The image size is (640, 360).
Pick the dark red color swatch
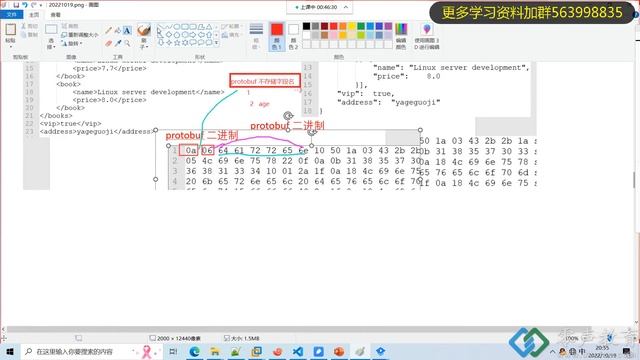click(x=324, y=27)
